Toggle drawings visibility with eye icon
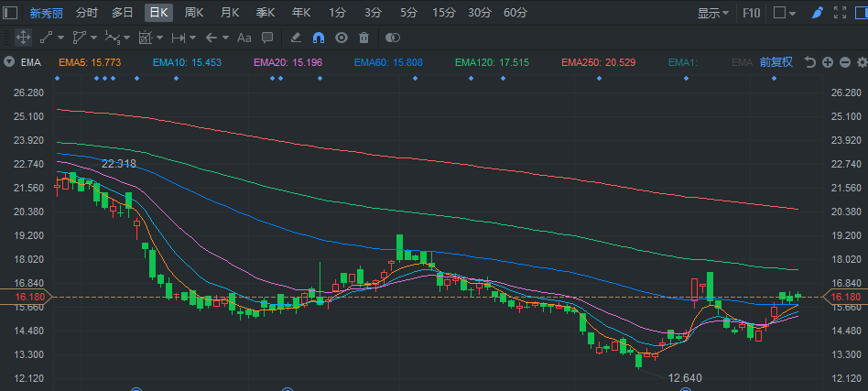Viewport: 868px width, 391px height. tap(342, 38)
